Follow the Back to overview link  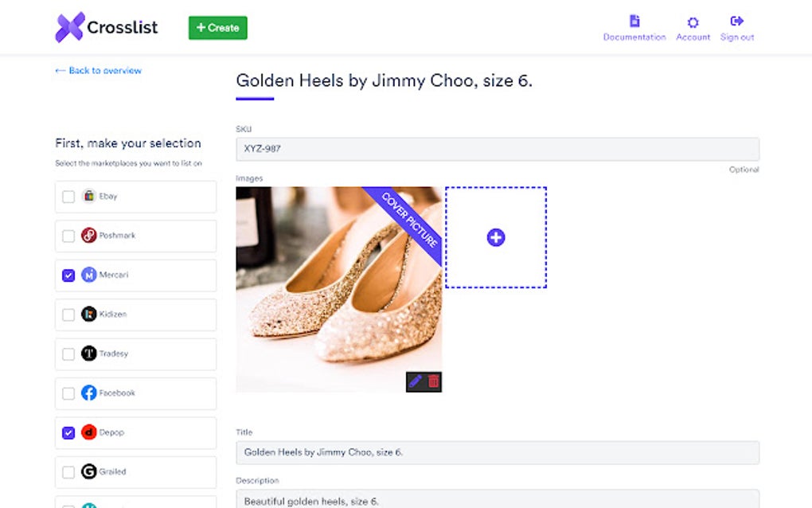click(97, 70)
